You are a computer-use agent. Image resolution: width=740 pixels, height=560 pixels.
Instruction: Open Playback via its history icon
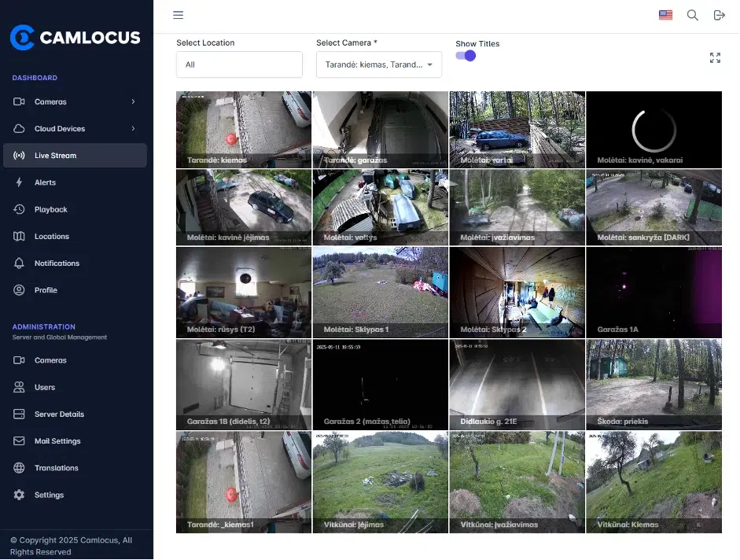17,209
